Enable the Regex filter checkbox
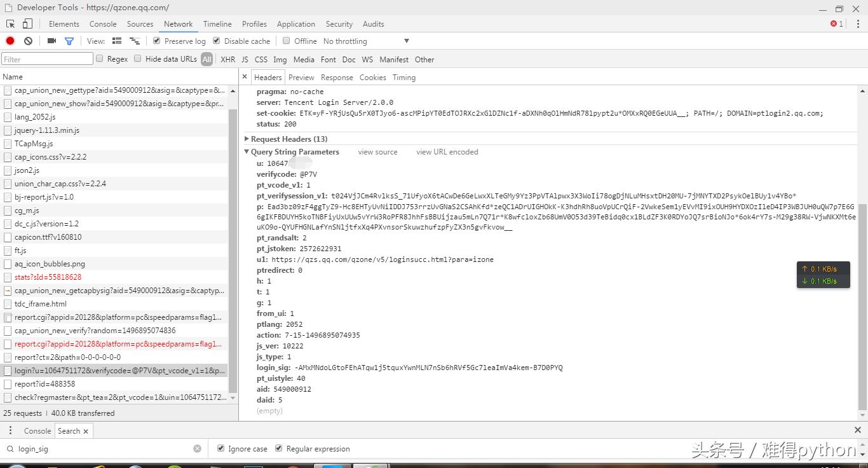Screen dimensions: 868x468 [x=99, y=59]
